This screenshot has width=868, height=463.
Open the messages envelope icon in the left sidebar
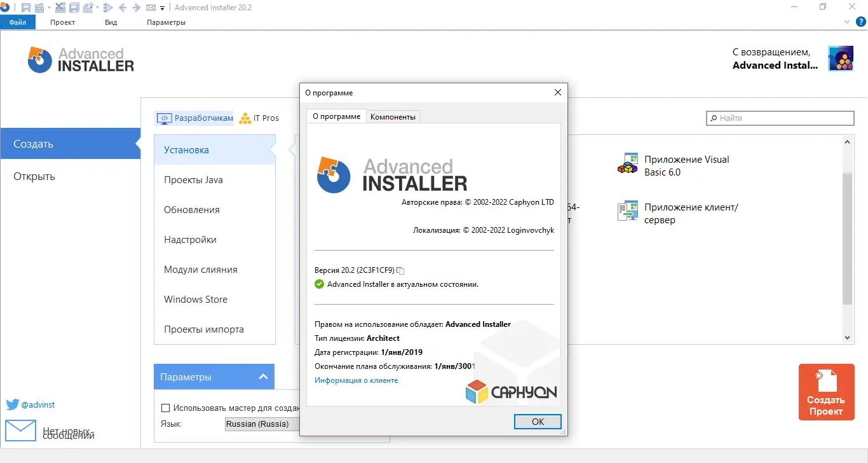click(20, 431)
